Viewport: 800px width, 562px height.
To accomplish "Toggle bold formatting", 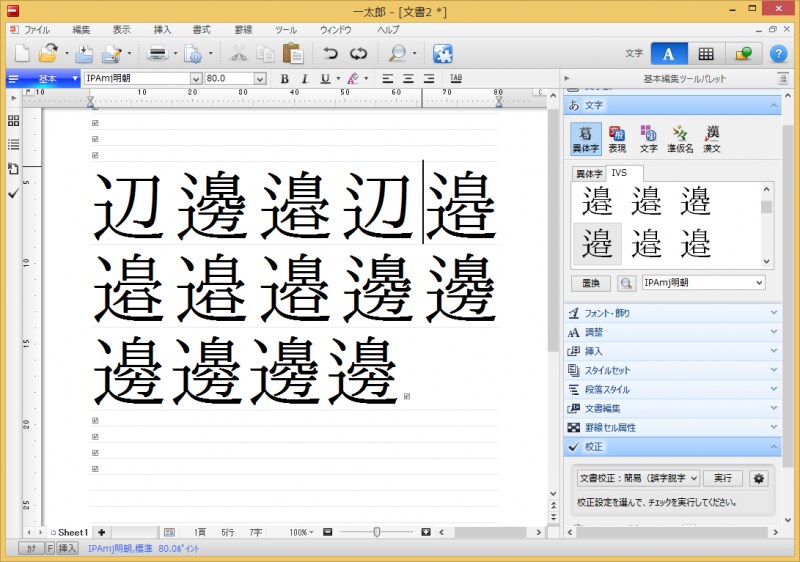I will pyautogui.click(x=285, y=78).
